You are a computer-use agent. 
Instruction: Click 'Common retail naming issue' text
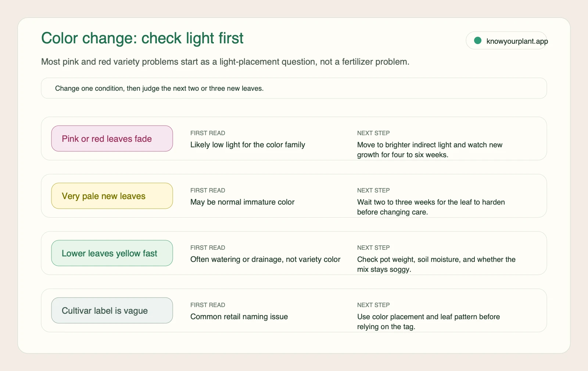point(239,317)
